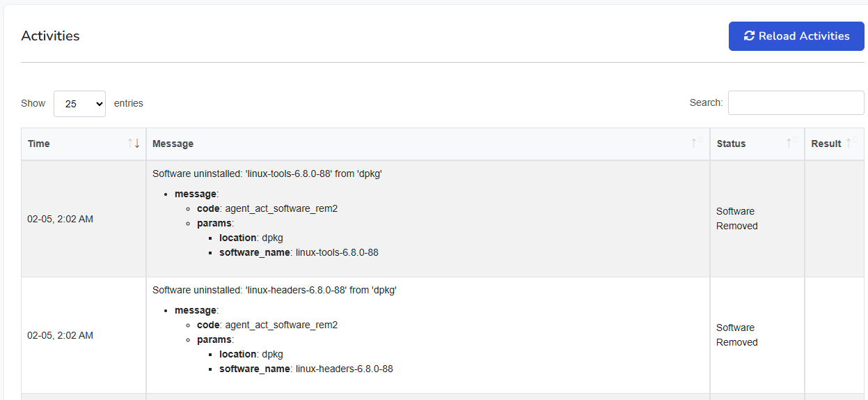868x400 pixels.
Task: Click the Status column sort arrow icon
Action: click(789, 144)
